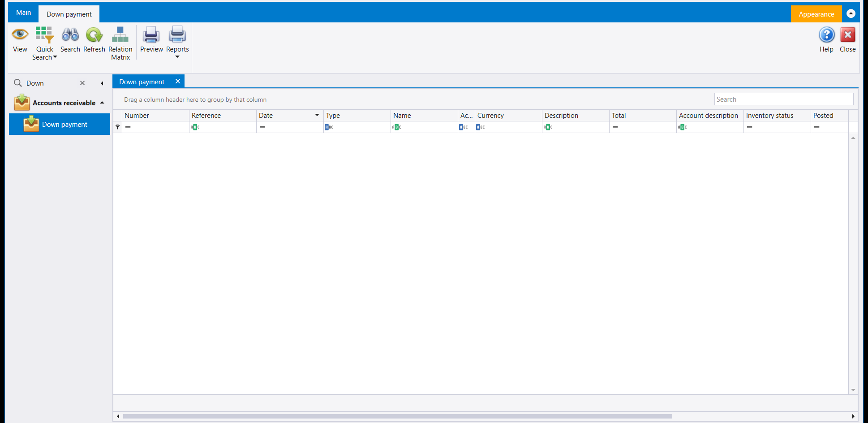Switch to the Main ribbon tab
This screenshot has height=423, width=868.
[x=23, y=13]
